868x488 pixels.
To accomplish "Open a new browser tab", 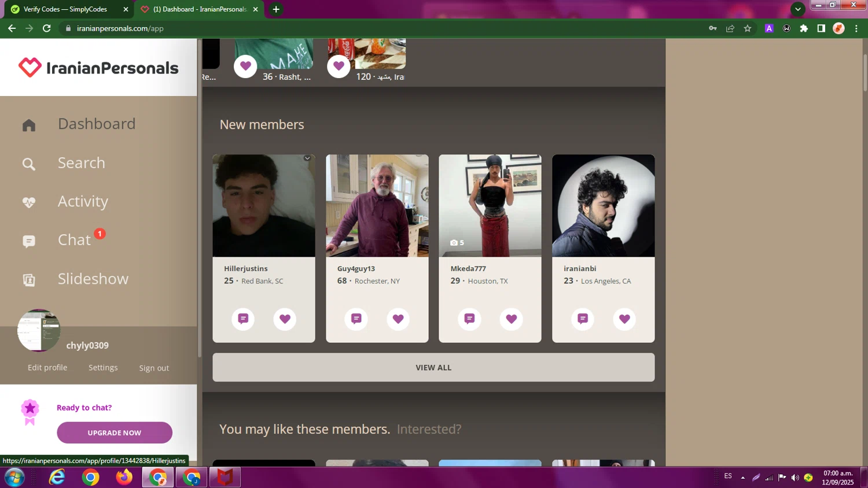I will (x=276, y=9).
